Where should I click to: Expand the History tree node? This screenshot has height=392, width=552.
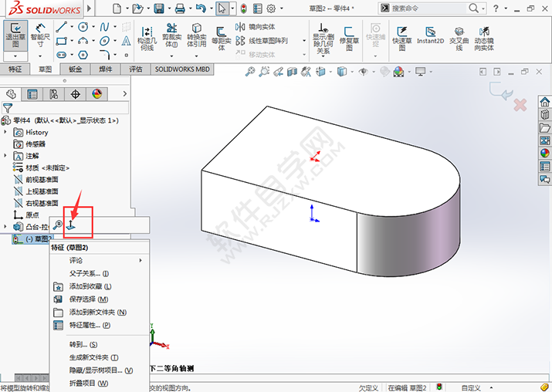pos(5,132)
